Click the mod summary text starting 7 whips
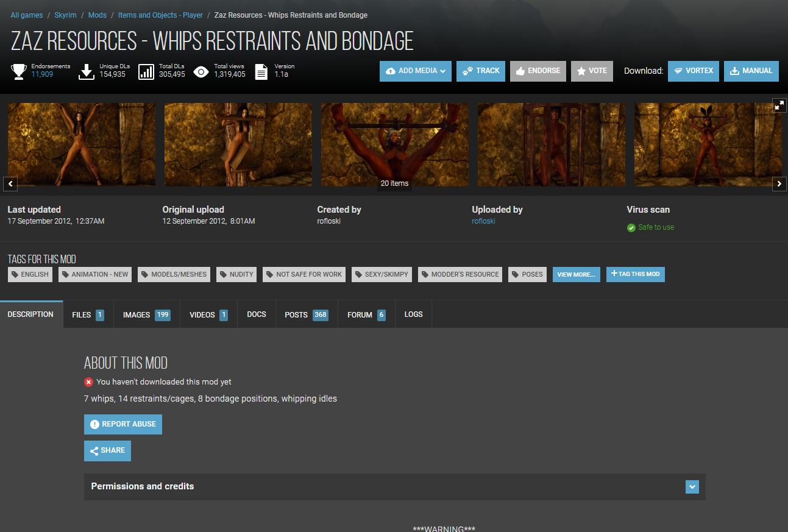Screen dimensions: 788x532 210,399
